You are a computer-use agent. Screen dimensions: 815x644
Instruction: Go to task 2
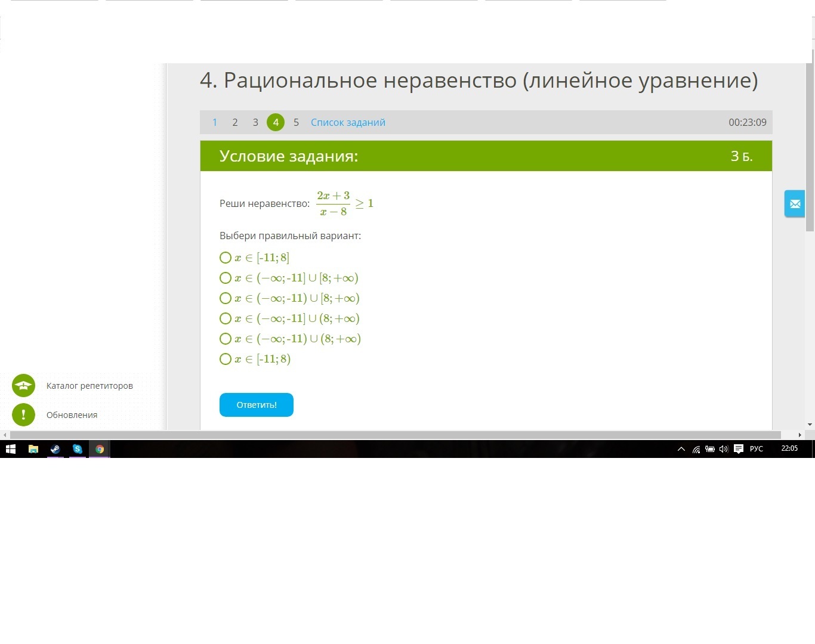coord(235,122)
